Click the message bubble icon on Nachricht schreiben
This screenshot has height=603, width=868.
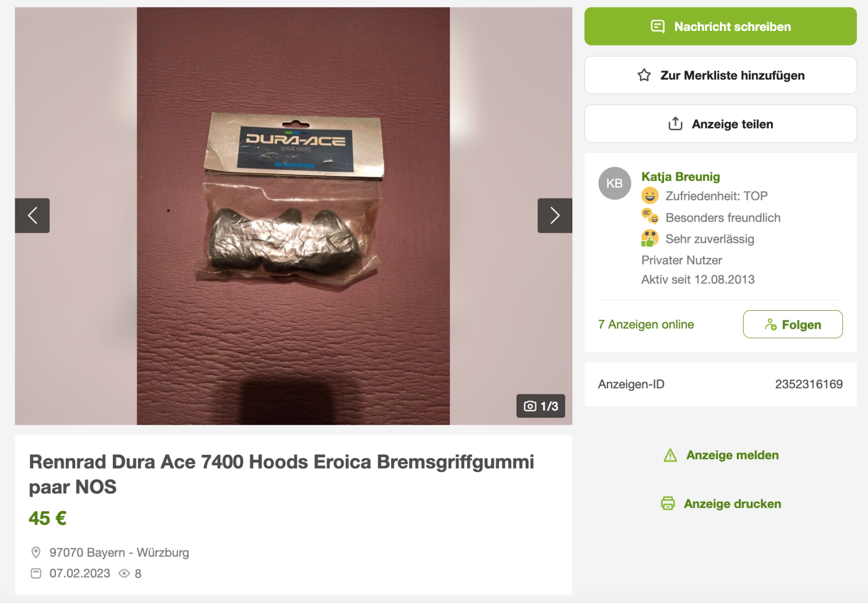click(x=658, y=26)
